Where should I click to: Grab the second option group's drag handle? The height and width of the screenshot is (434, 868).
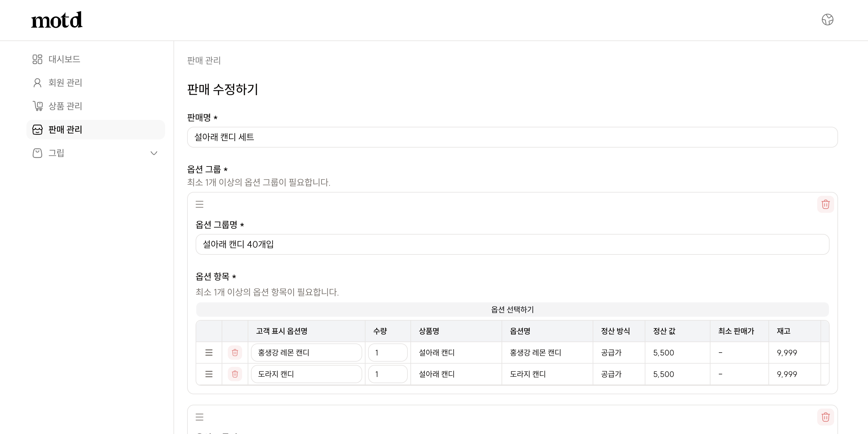click(200, 417)
